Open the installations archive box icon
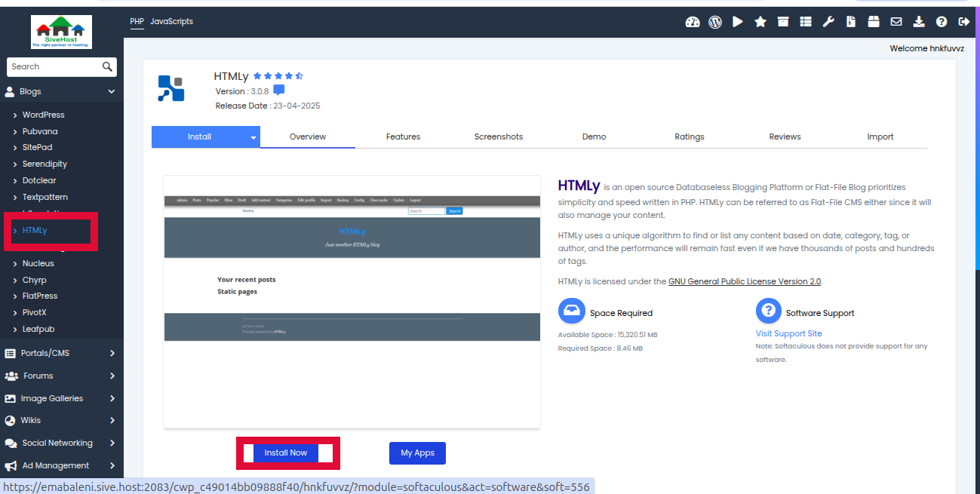Image resolution: width=980 pixels, height=494 pixels. (783, 22)
